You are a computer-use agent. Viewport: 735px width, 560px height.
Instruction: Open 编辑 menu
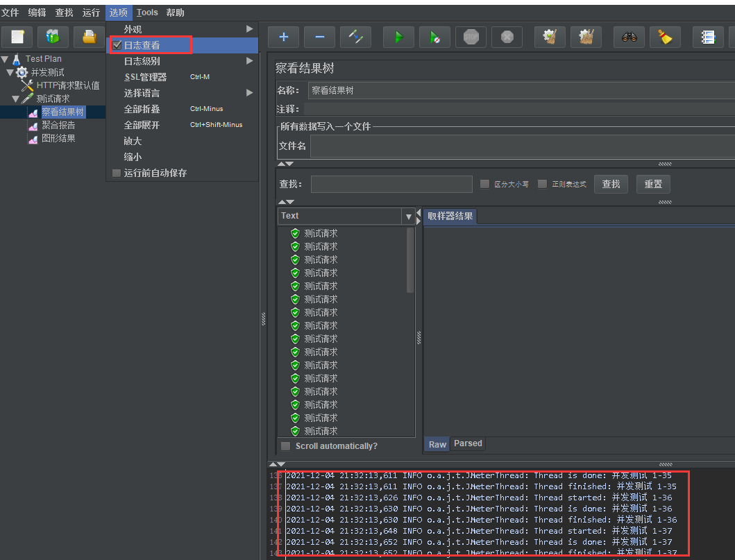(x=37, y=12)
